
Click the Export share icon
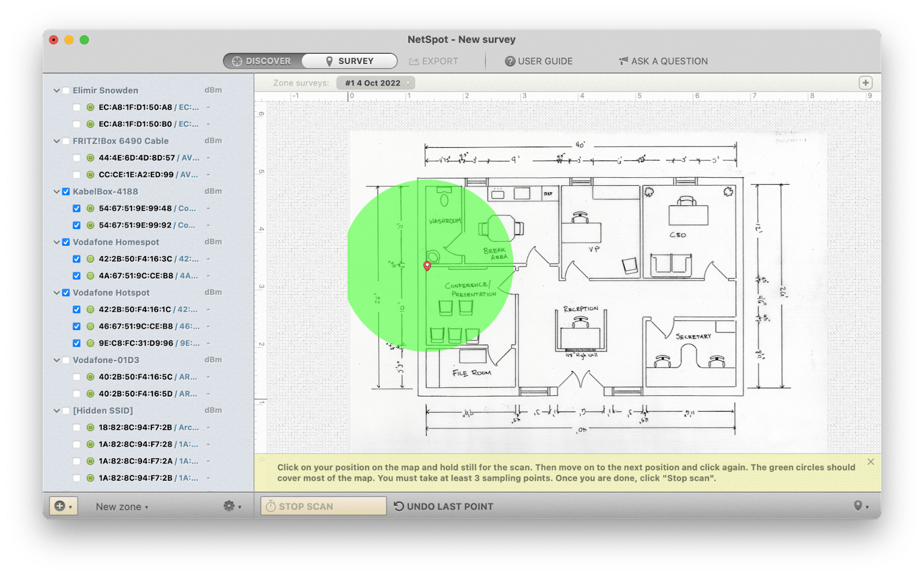pyautogui.click(x=413, y=61)
